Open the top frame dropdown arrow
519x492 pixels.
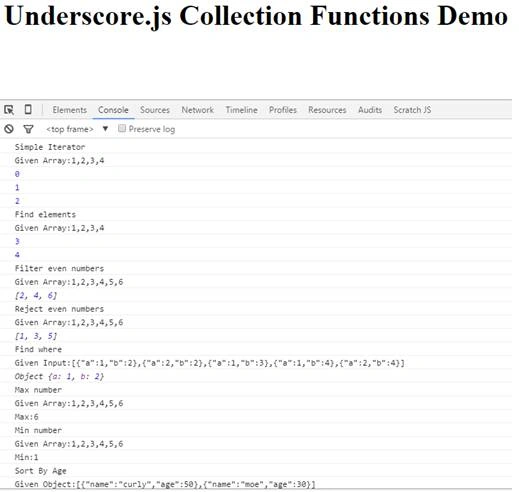pyautogui.click(x=105, y=129)
